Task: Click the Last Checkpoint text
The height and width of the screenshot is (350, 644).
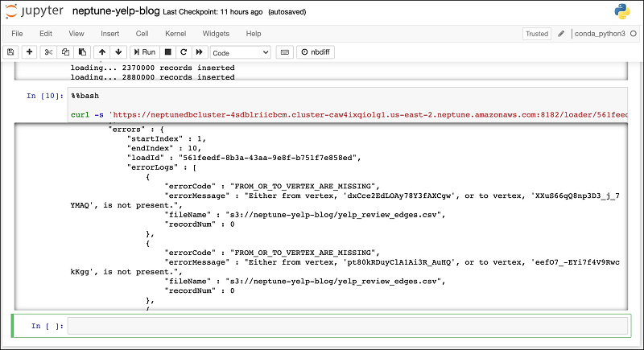Action: [213, 12]
